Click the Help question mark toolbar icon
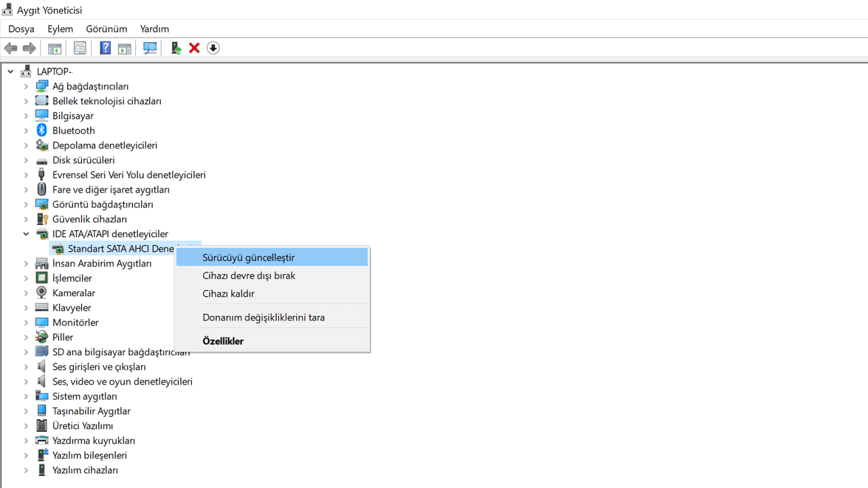This screenshot has width=868, height=488. point(105,48)
